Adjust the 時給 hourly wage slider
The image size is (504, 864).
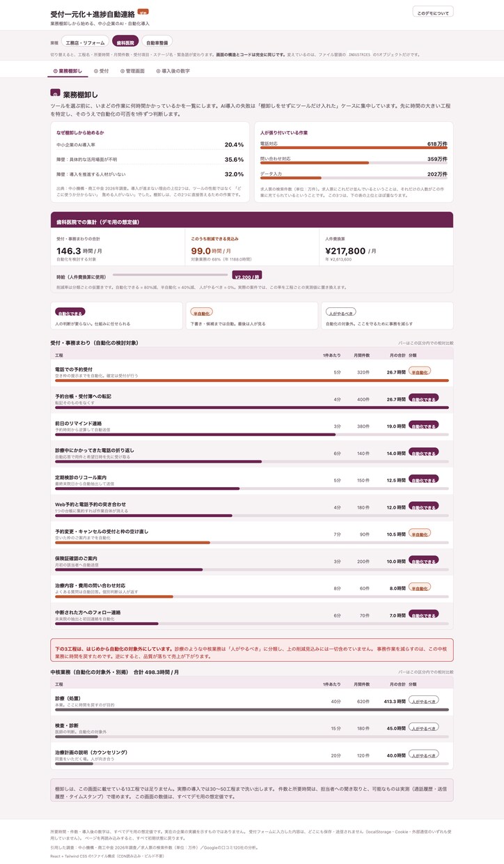tap(172, 275)
